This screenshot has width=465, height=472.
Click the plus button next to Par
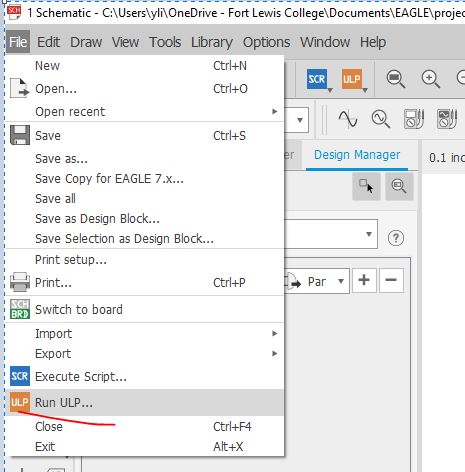(x=364, y=280)
